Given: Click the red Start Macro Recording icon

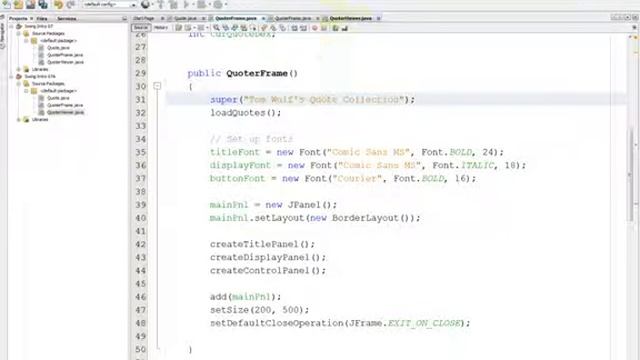Looking at the screenshot, I should coord(315,28).
